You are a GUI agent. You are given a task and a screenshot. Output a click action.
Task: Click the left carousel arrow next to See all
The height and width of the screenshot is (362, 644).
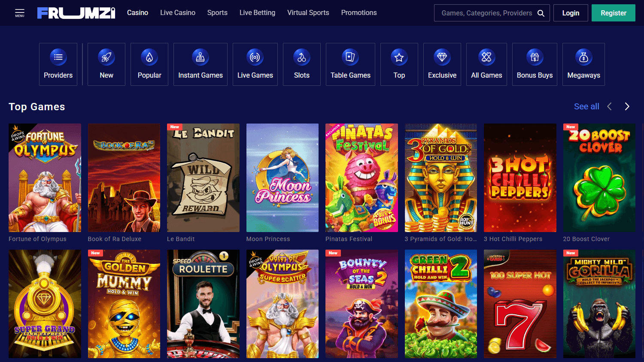[609, 106]
